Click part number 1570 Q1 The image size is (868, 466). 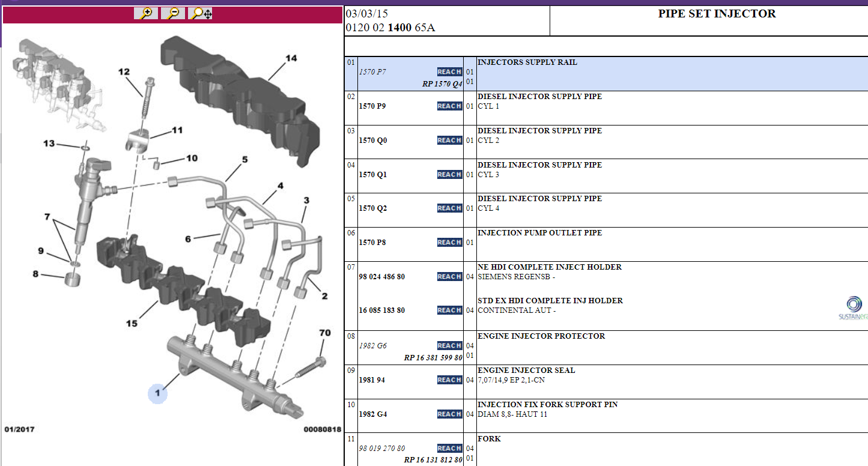(373, 175)
